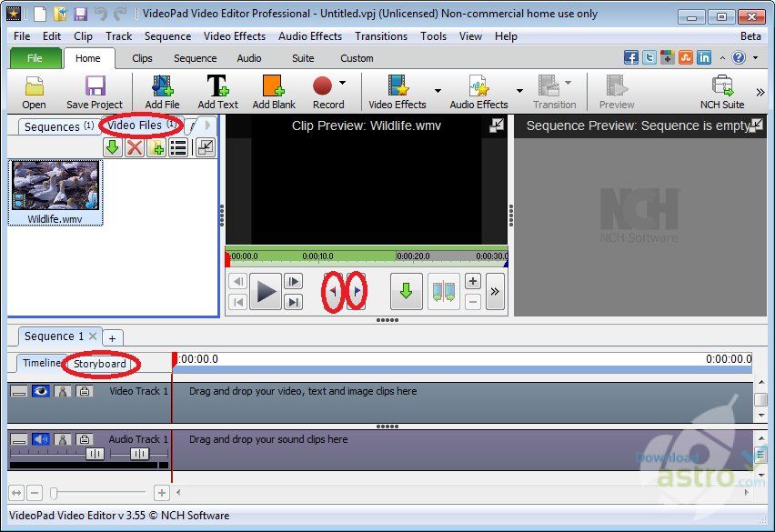
Task: Toggle the person icon on Audio Track 1
Action: (62, 439)
